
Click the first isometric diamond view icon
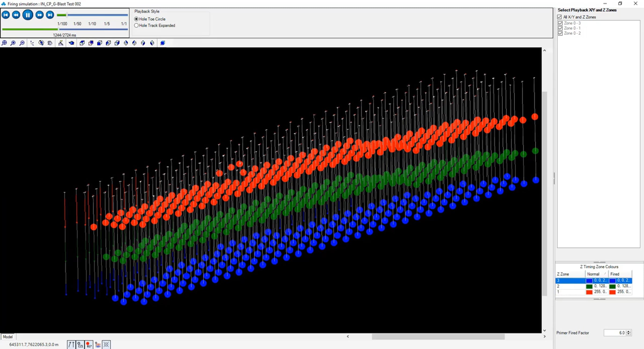[x=126, y=43]
